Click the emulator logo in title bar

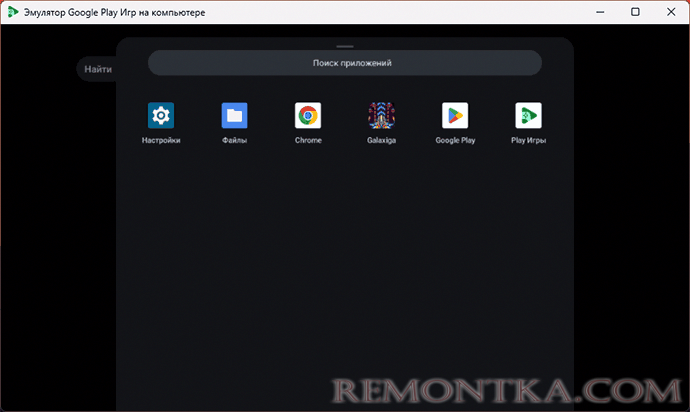13,12
